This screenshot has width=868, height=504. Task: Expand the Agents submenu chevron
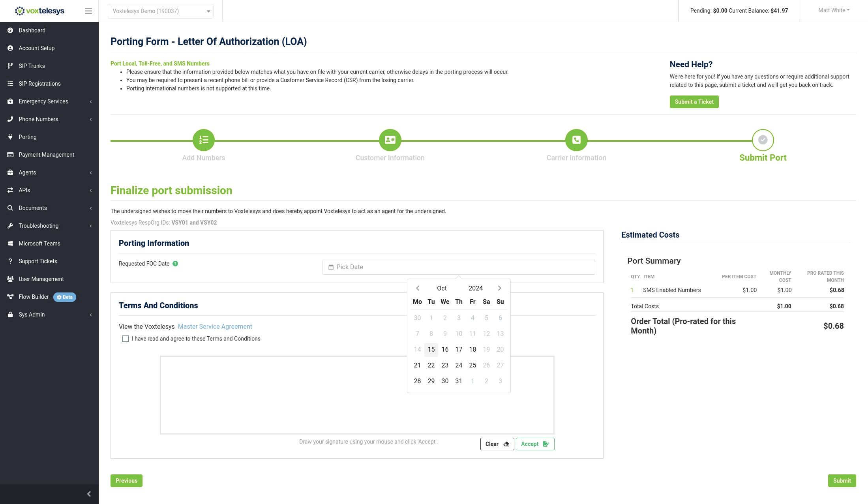point(91,173)
